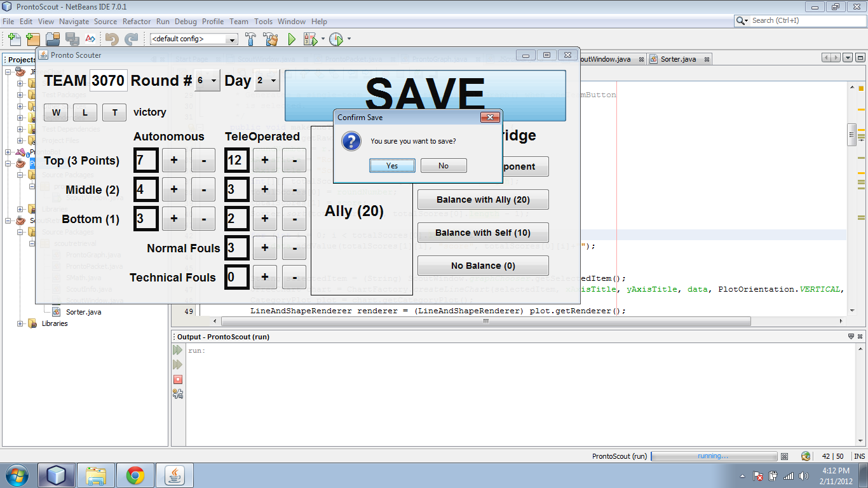Image resolution: width=868 pixels, height=488 pixels.
Task: Switch to the Sorter.java editor tab
Action: [678, 59]
